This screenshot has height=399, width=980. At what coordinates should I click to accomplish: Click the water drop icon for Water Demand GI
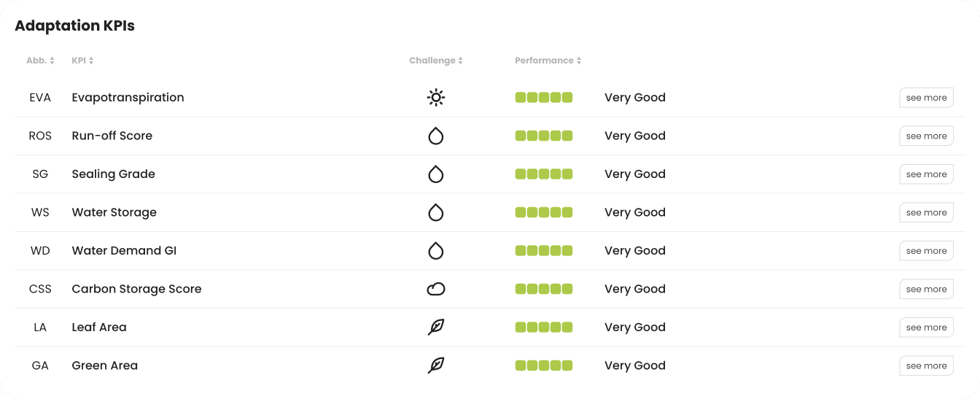(436, 251)
